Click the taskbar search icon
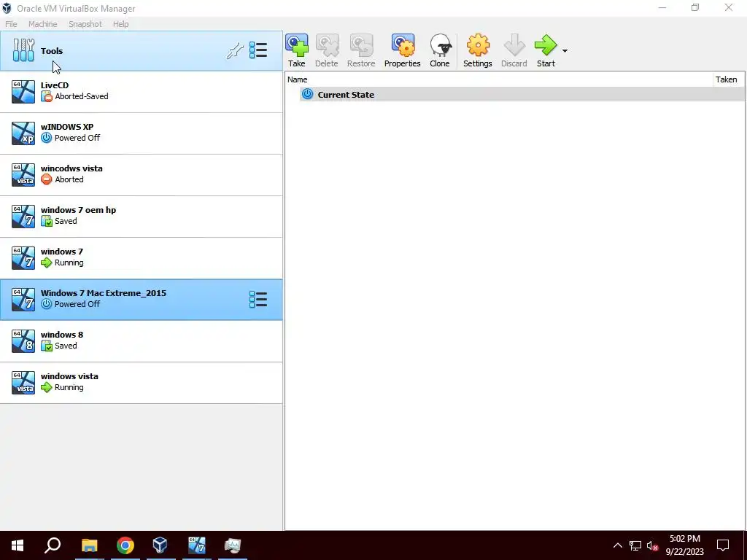Image resolution: width=747 pixels, height=560 pixels. coord(53,545)
